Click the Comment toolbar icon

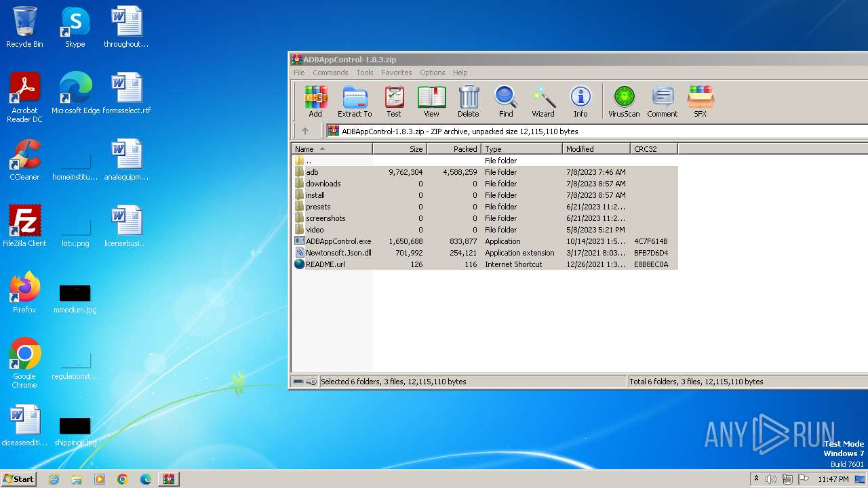tap(663, 102)
